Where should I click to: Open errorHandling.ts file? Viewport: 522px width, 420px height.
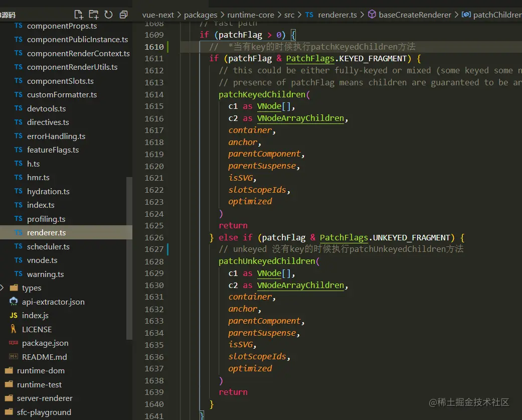coord(56,136)
